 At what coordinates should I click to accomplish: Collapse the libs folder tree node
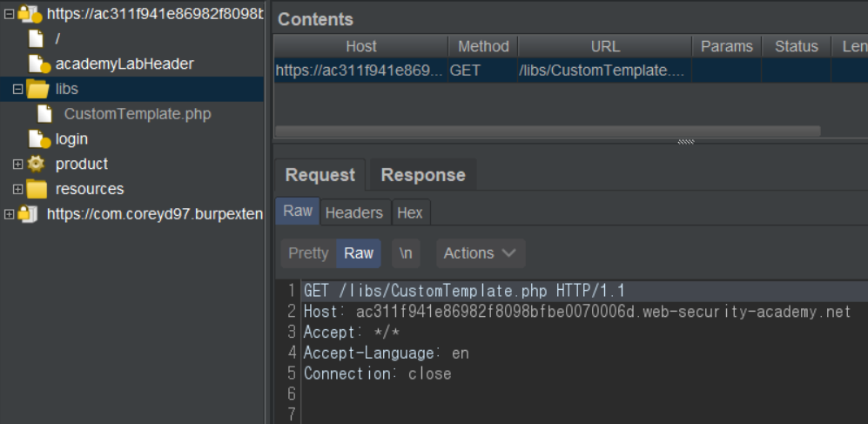17,89
